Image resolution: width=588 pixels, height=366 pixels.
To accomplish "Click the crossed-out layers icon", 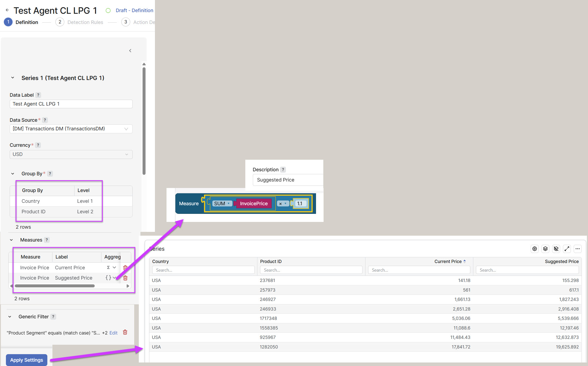I will tap(556, 249).
